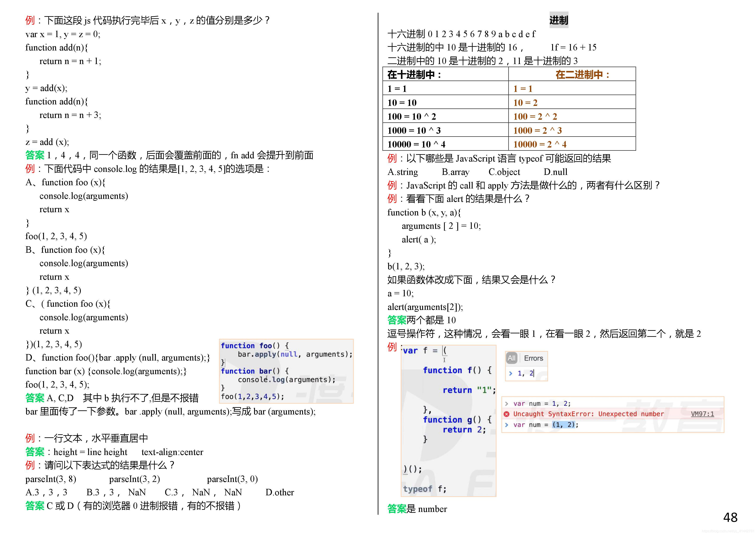Click option 'A、function foo (x){'
The width and height of the screenshot is (756, 535).
(x=65, y=182)
